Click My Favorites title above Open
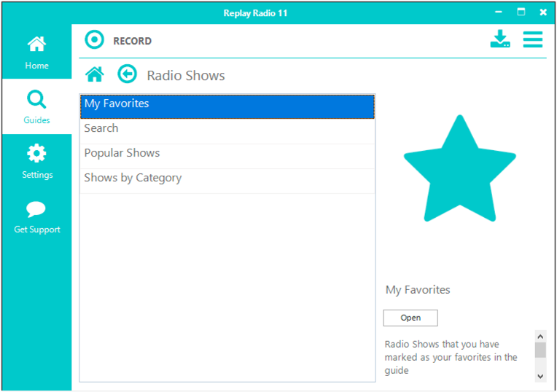 click(418, 290)
